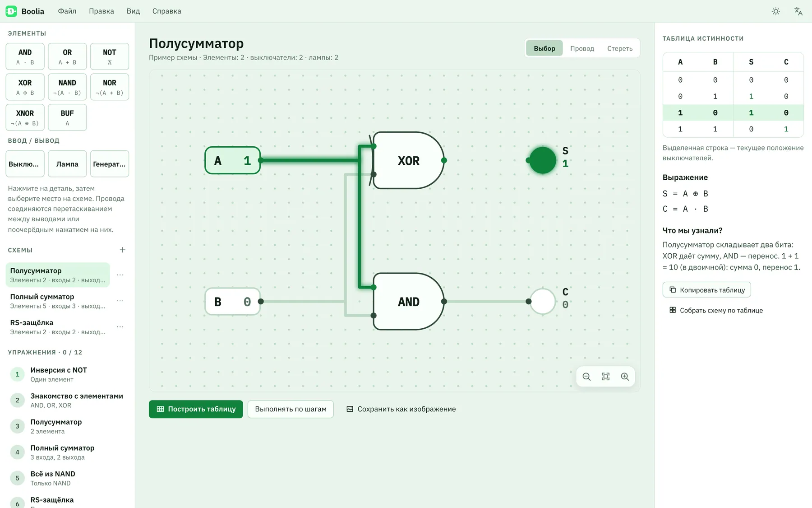
Task: Click Сохранить как изображение
Action: coord(401,409)
